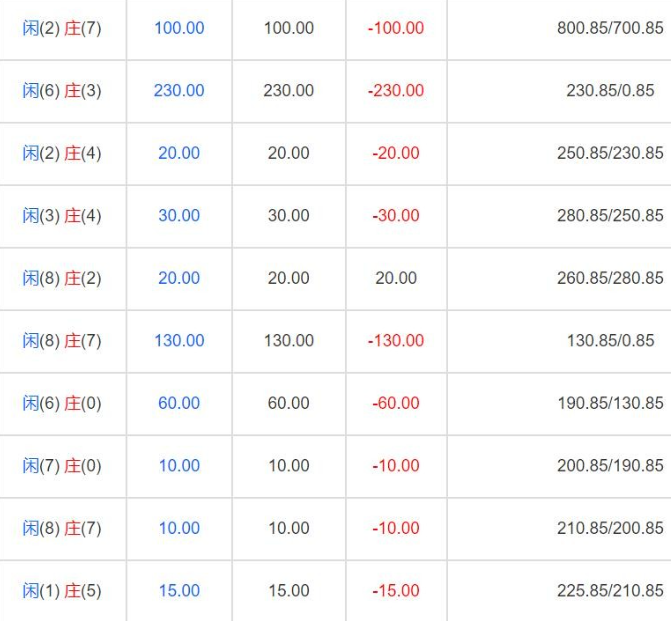The height and width of the screenshot is (621, 671).
Task: Click the blue 130.00 amount link
Action: [x=179, y=340]
